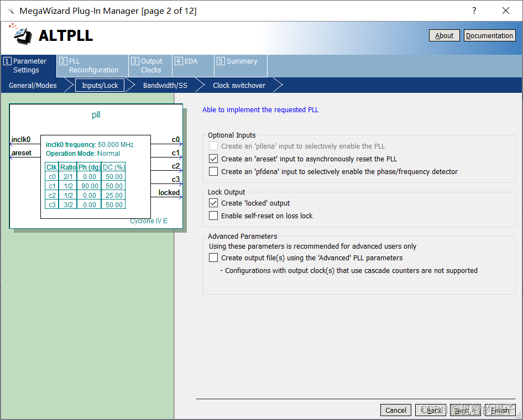This screenshot has height=420, width=523.
Task: Select the General/Modes sub-page
Action: [33, 85]
